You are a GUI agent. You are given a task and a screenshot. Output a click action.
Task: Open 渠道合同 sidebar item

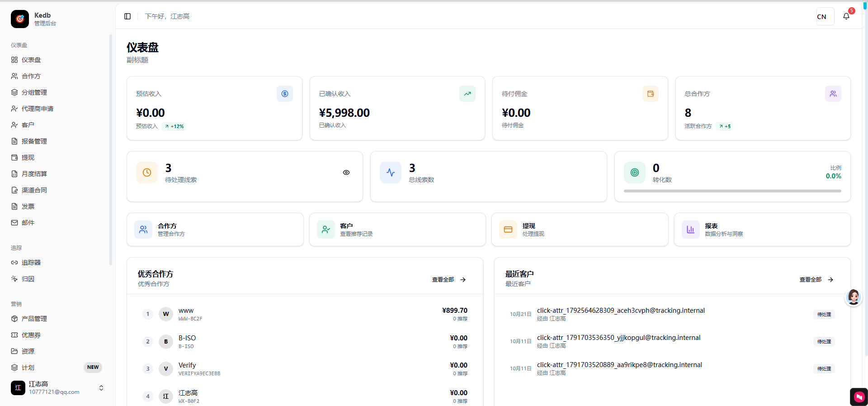(x=57, y=190)
